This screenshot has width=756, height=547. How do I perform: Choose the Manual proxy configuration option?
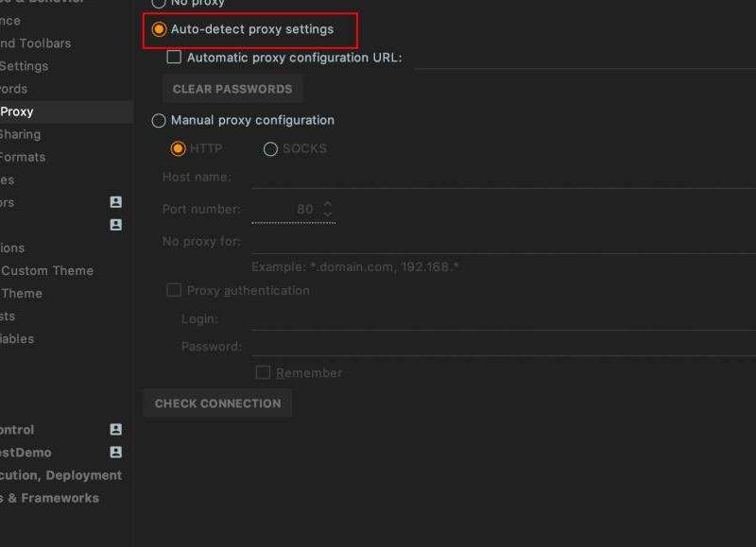click(159, 120)
